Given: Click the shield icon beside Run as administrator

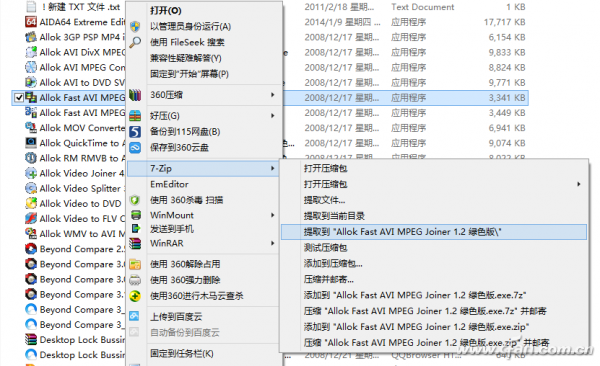Looking at the screenshot, I should click(x=135, y=26).
